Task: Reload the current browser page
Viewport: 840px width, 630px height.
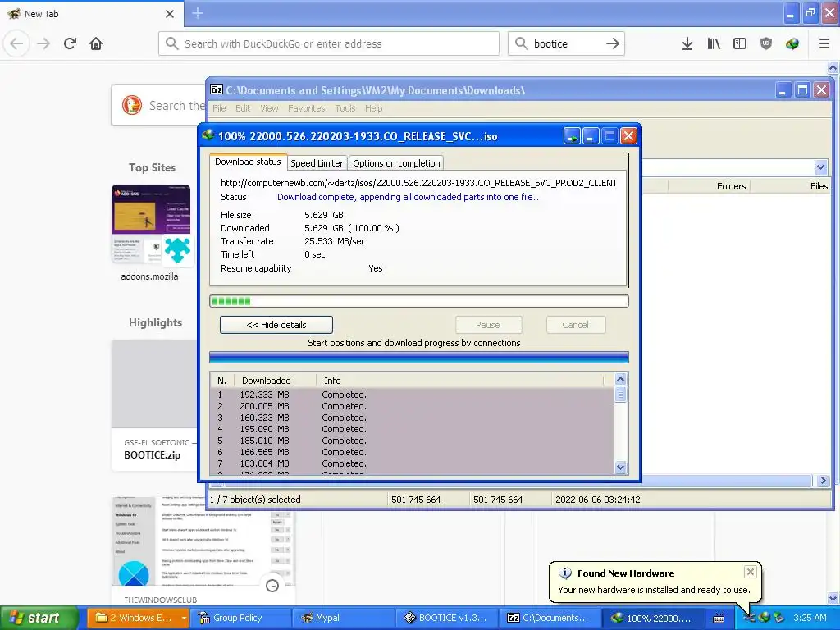Action: click(70, 43)
